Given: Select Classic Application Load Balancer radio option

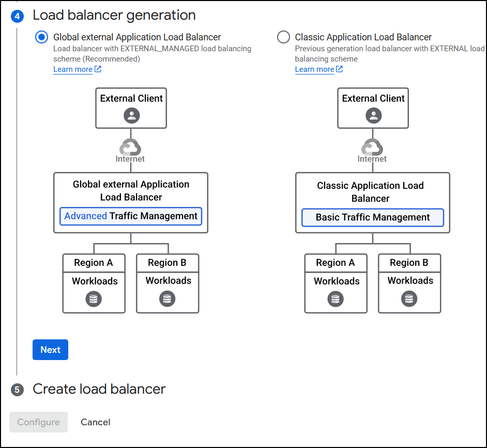Looking at the screenshot, I should (283, 37).
